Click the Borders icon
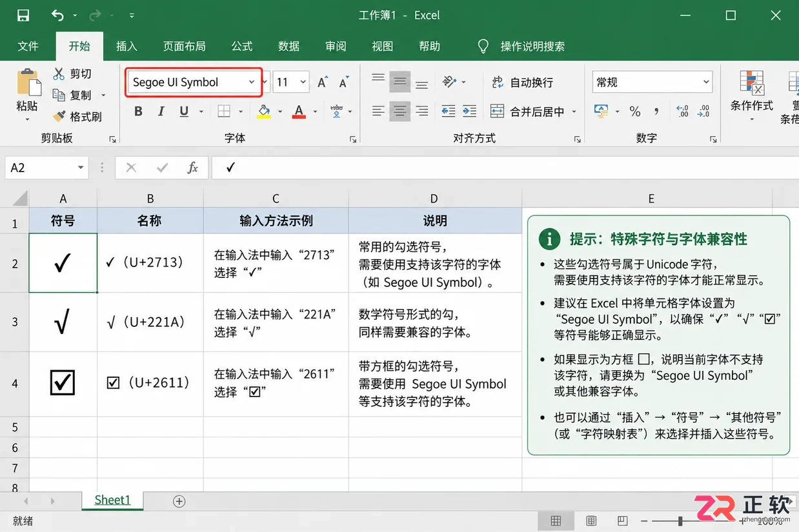799x532 pixels. (224, 112)
